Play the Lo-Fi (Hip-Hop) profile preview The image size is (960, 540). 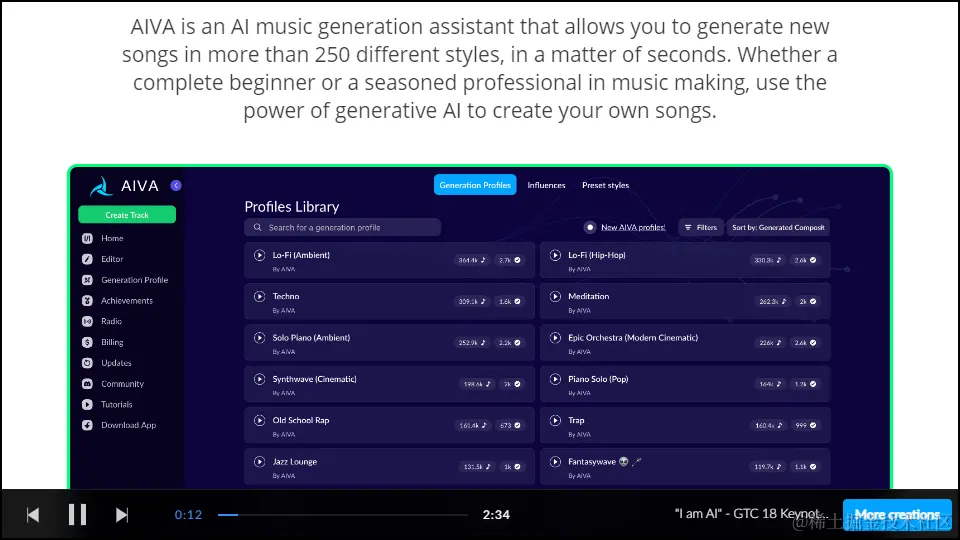555,255
